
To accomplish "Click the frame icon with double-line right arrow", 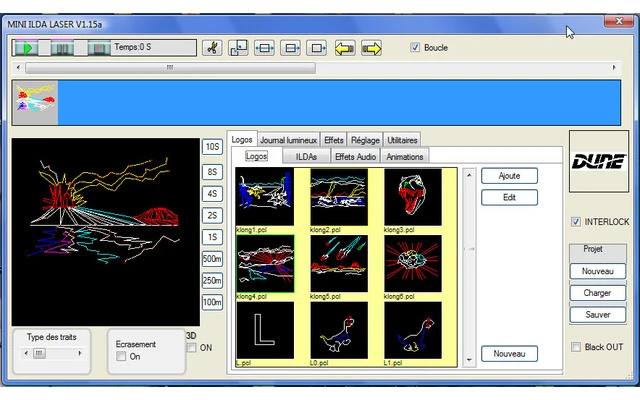I will (291, 48).
